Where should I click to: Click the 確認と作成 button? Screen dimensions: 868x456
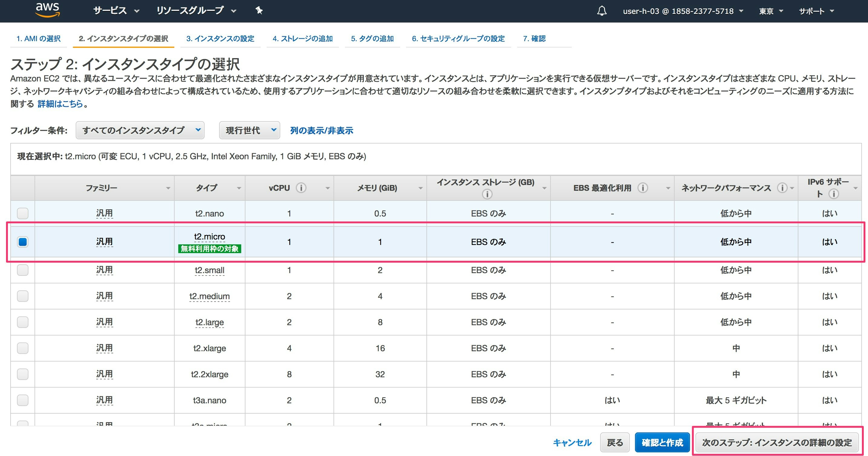pyautogui.click(x=662, y=442)
